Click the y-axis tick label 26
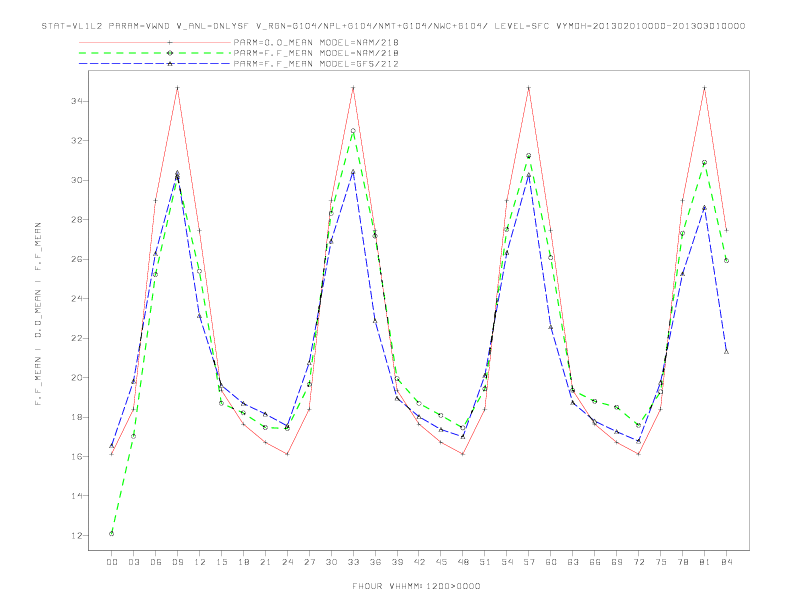Screen dimensions: 792x612 [x=77, y=259]
